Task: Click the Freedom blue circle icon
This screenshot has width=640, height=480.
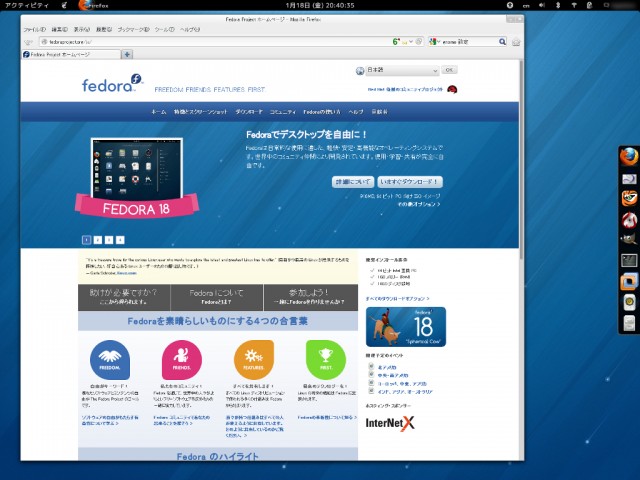Action: [110, 360]
